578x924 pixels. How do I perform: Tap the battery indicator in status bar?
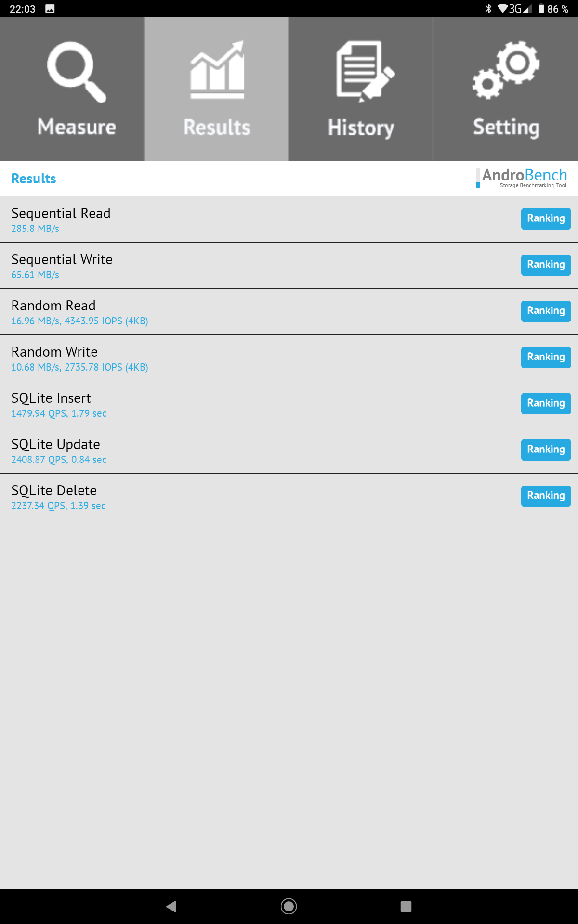click(x=541, y=9)
